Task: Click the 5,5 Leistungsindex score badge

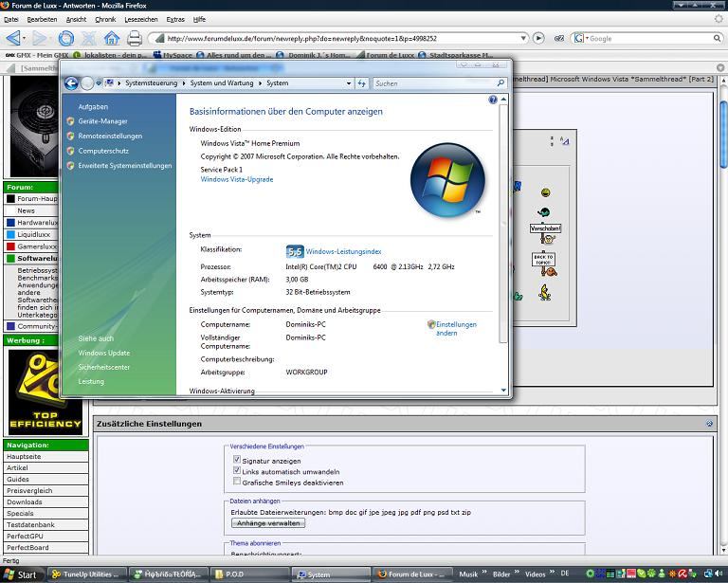Action: [295, 251]
